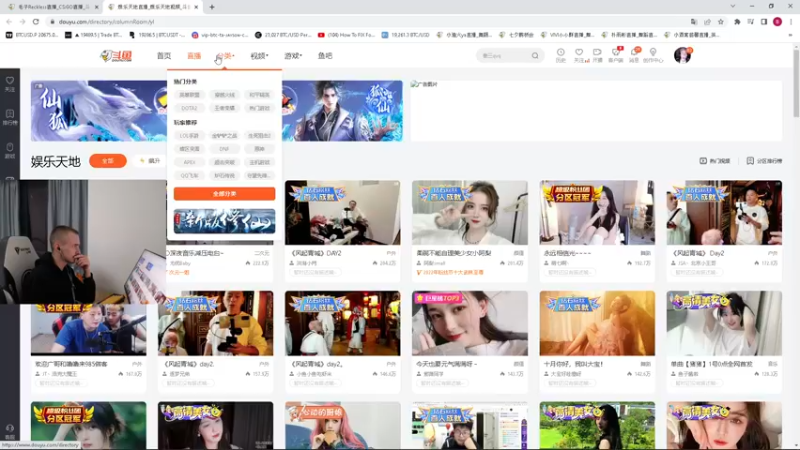Open the 《风起青城》Day2 stream by JSA
Image resolution: width=800 pixels, height=450 pixels.
tap(724, 212)
